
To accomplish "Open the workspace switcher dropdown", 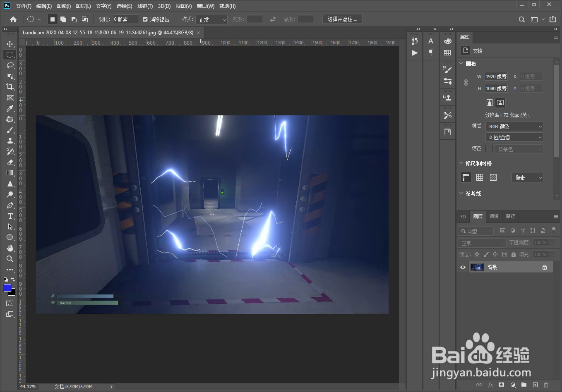I will pos(537,19).
